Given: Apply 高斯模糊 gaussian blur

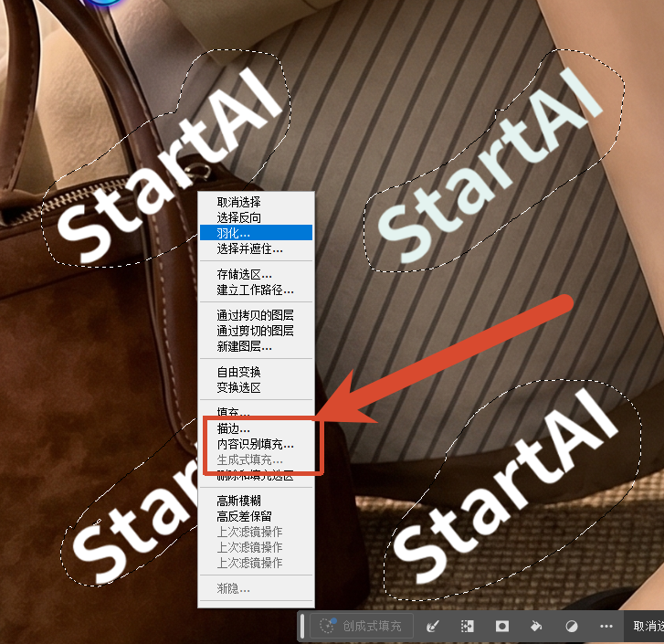Looking at the screenshot, I should point(256,501).
